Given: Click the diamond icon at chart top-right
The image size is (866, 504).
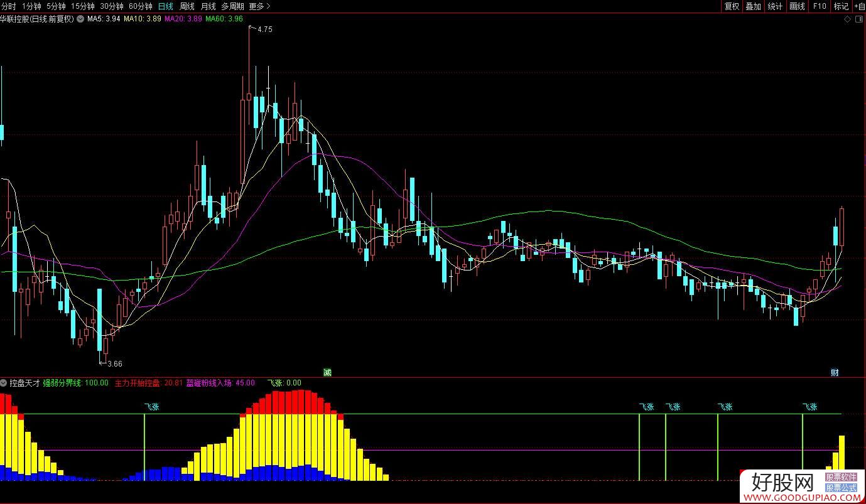Looking at the screenshot, I should [848, 19].
